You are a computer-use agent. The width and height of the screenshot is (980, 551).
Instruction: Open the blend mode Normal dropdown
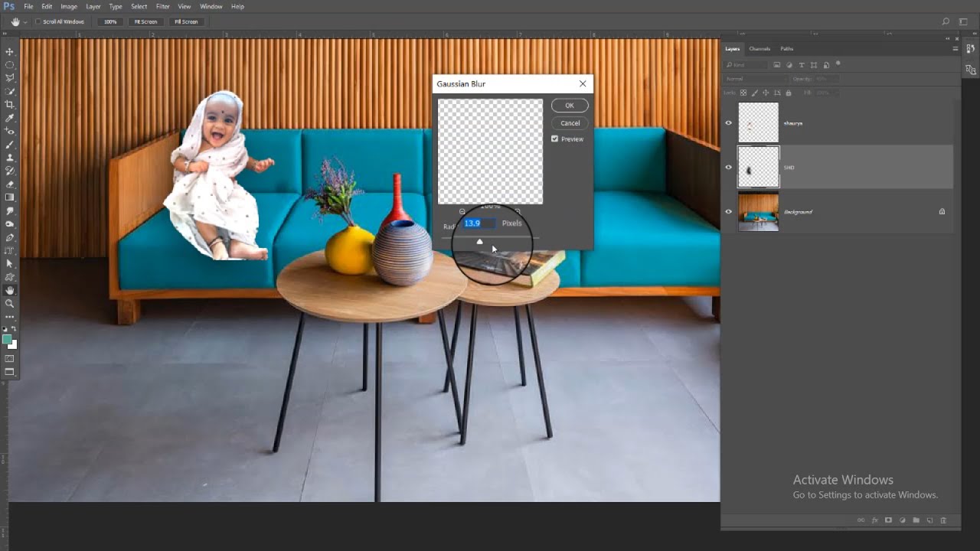(x=756, y=79)
